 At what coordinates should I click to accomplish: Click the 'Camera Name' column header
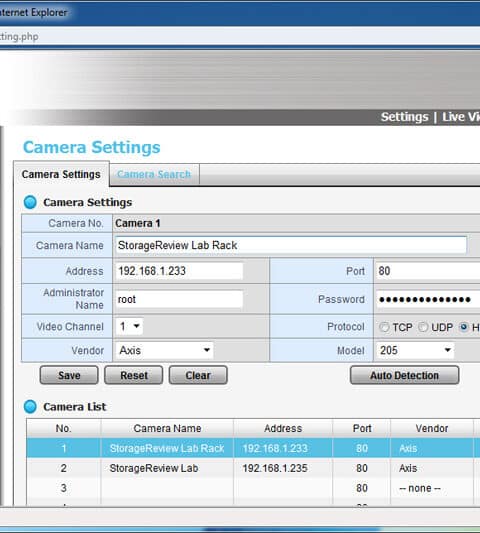point(167,428)
